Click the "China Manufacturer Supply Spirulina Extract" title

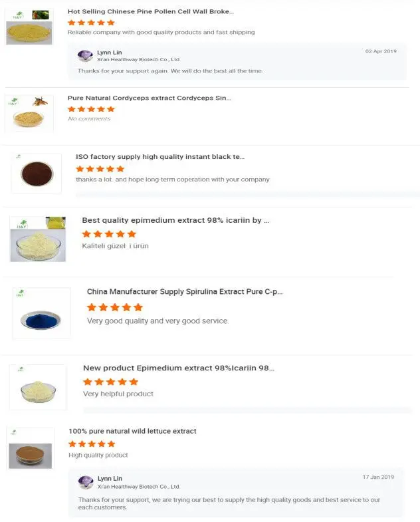(185, 292)
